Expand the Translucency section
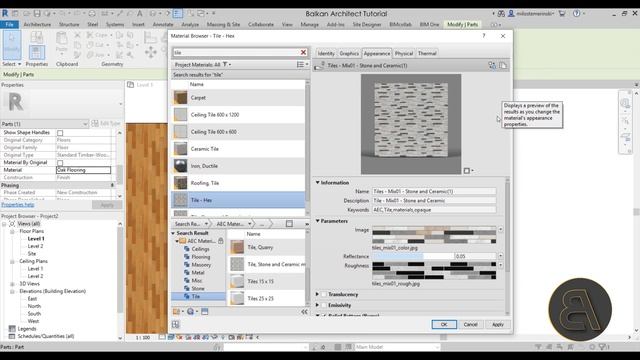Viewport: 640px width, 360px height. pyautogui.click(x=317, y=294)
